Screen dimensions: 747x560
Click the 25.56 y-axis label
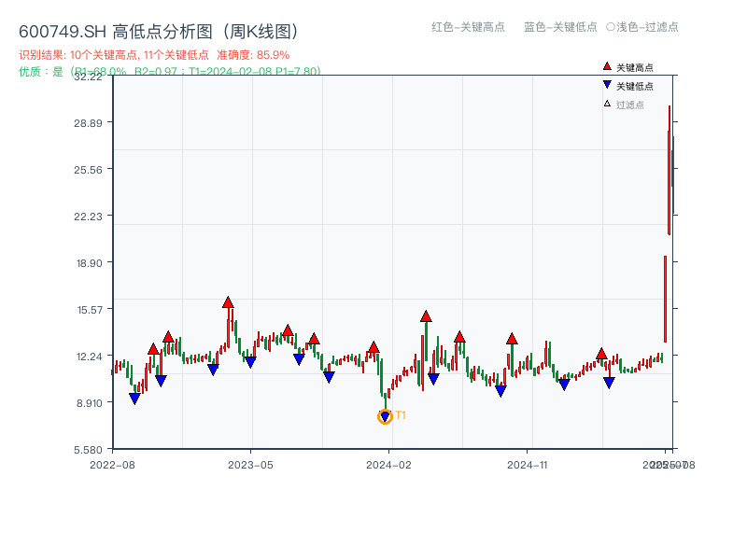(88, 170)
